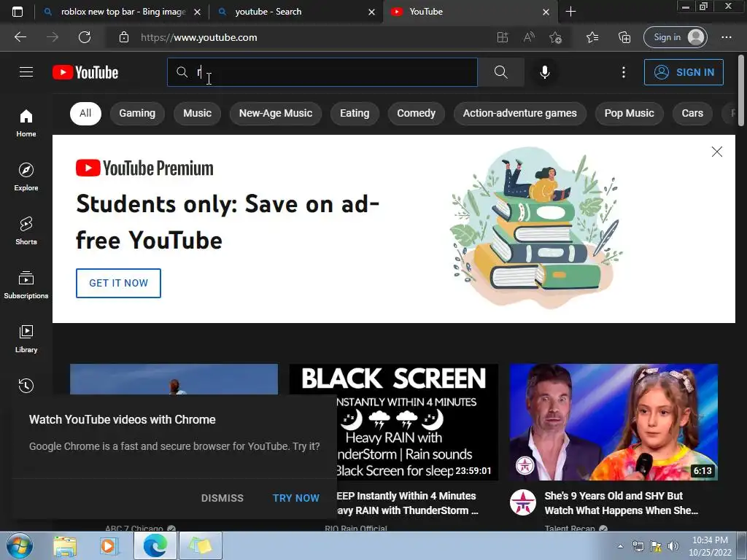Close the youtube - Search tab
The width and height of the screenshot is (747, 560).
tap(371, 12)
